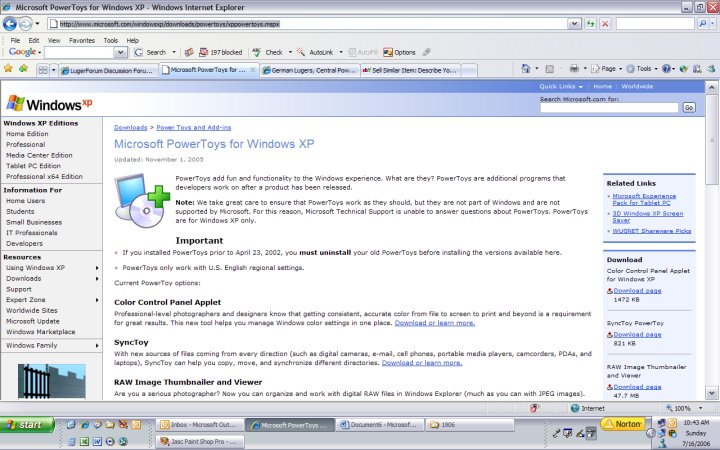Click the status bar phishing or privacy icon
The image size is (720, 450).
(x=534, y=408)
